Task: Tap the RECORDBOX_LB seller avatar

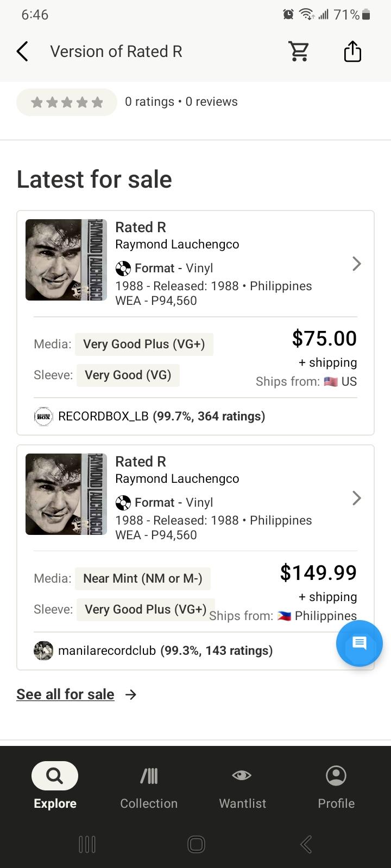Action: point(43,416)
